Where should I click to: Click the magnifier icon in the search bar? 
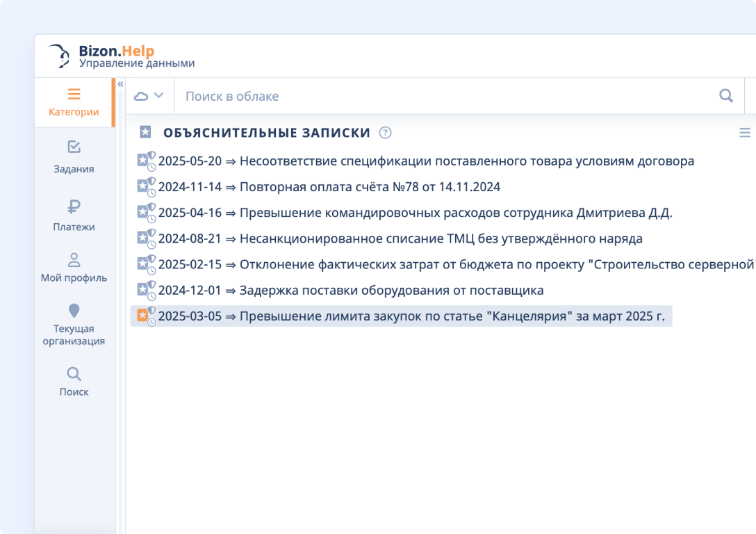tap(727, 95)
